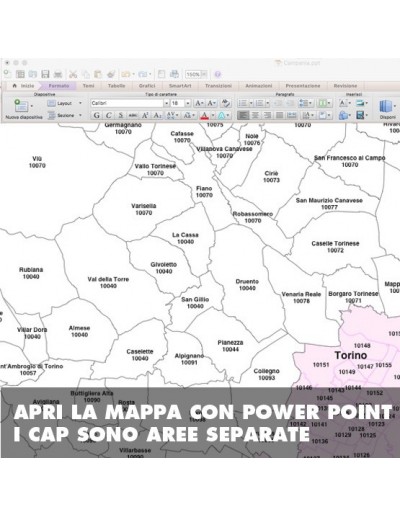Click the insert Media film icon
The width and height of the screenshot is (400, 517).
pyautogui.click(x=360, y=115)
